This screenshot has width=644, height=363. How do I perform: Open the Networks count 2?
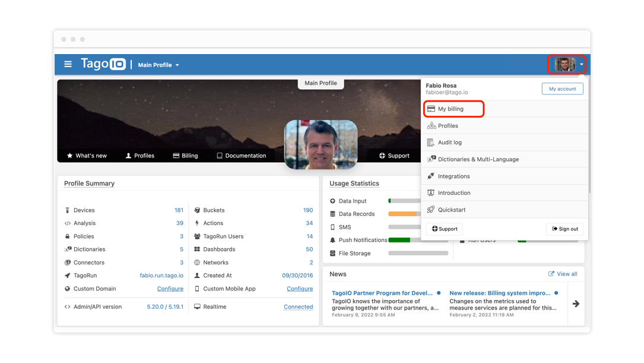coord(312,263)
